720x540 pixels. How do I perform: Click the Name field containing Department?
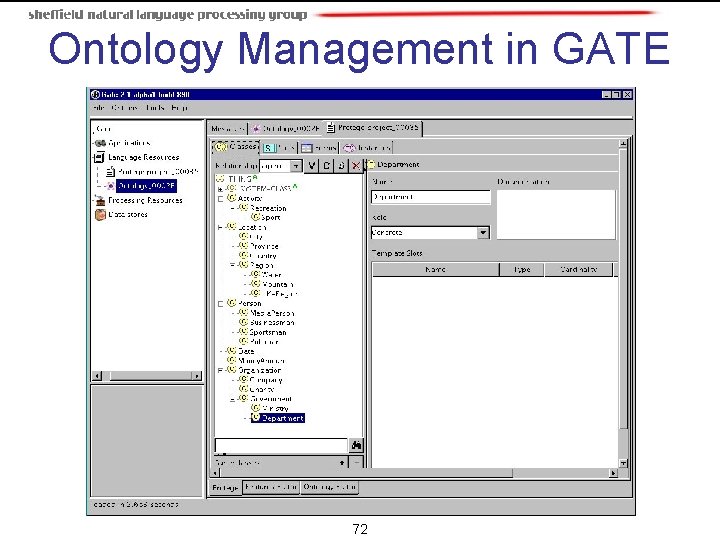point(431,197)
